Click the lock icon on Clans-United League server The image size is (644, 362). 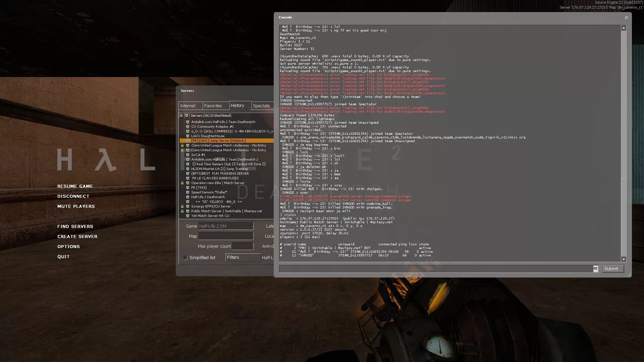coord(182,145)
